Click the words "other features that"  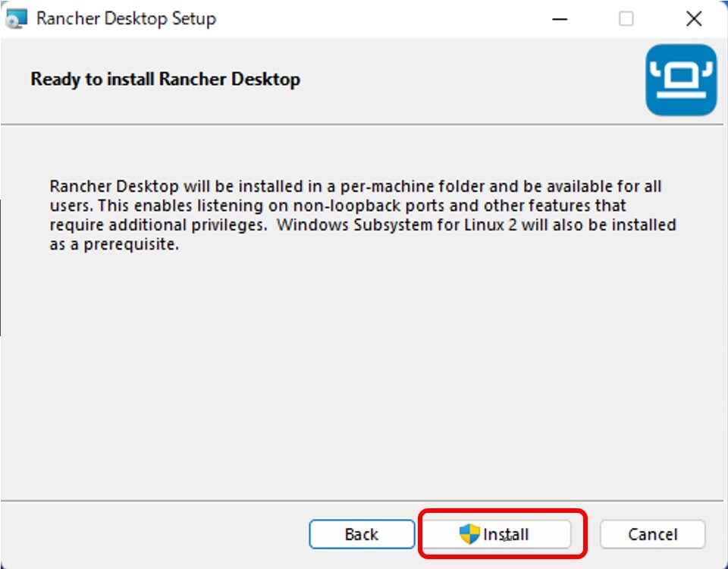coord(559,206)
